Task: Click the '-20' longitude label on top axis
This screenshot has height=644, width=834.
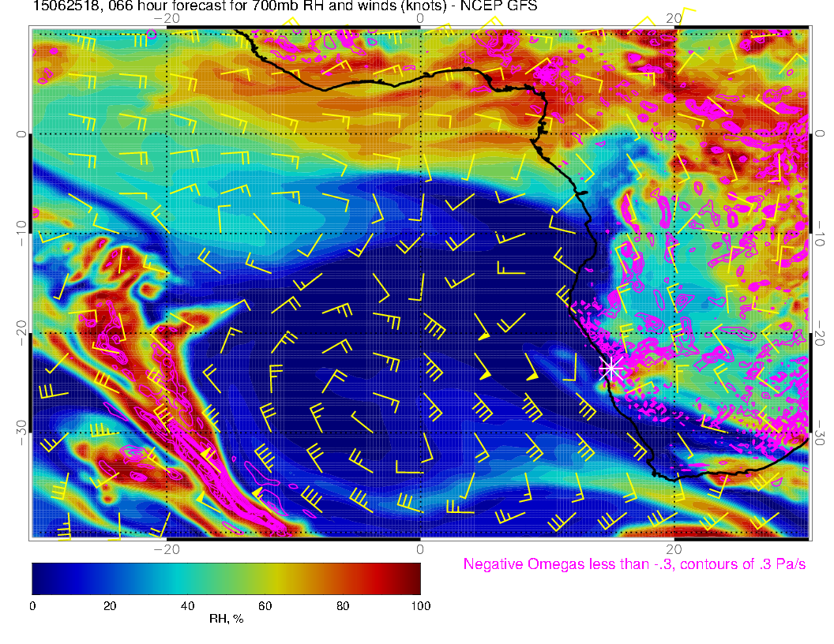Action: [x=167, y=19]
